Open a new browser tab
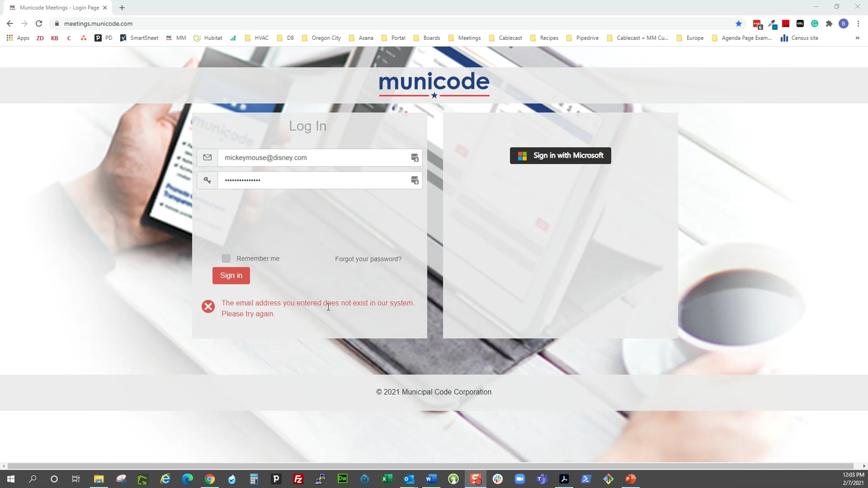 coord(122,8)
